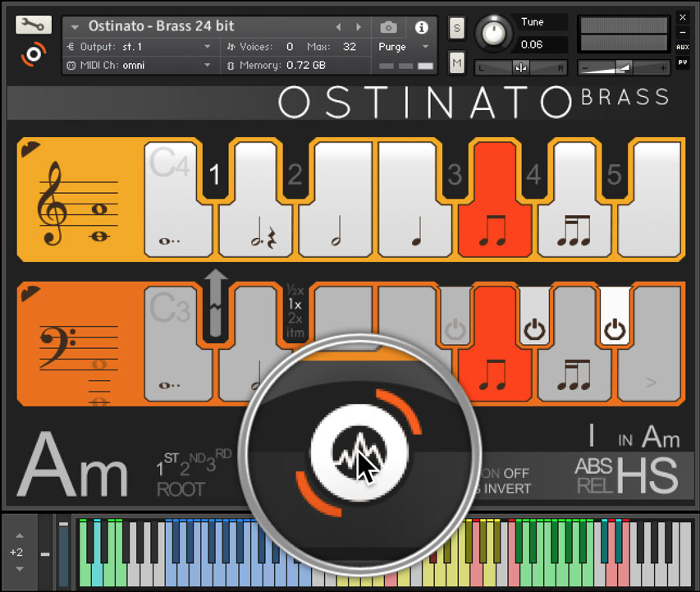Select the dotted half note with rest key
Viewport: 700px width, 592px height.
click(x=255, y=200)
